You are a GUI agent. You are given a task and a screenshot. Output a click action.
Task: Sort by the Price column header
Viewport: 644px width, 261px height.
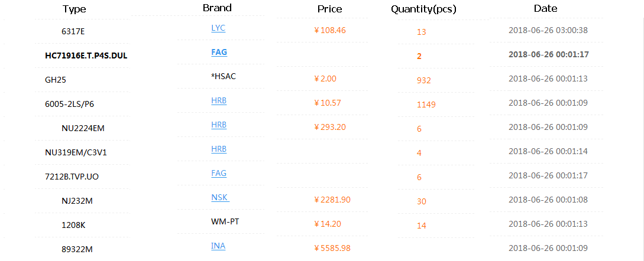point(329,9)
